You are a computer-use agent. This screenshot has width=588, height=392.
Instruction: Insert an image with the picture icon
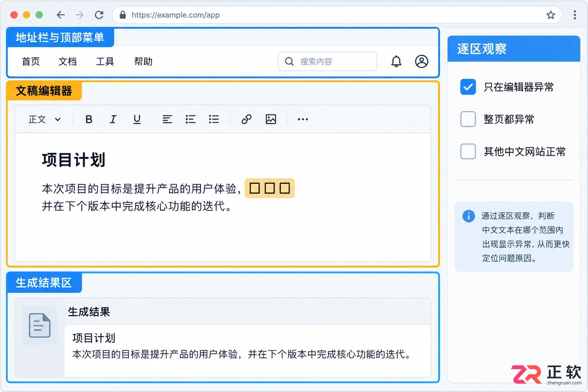[271, 119]
